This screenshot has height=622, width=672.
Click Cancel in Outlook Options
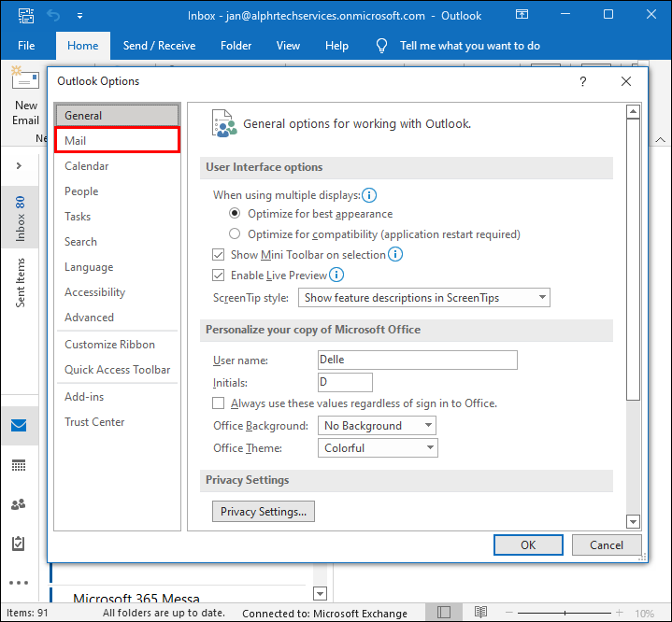(606, 544)
